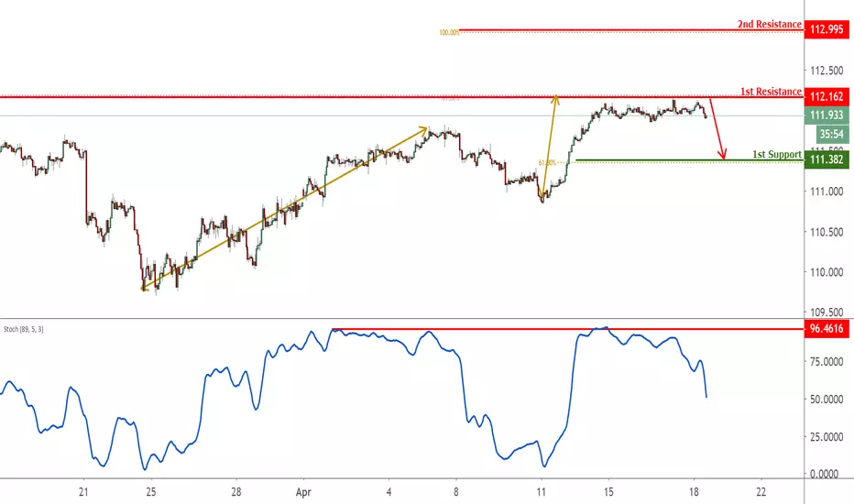Select the green 1st Support horizontal line
This screenshot has height=504, width=854.
[689, 160]
